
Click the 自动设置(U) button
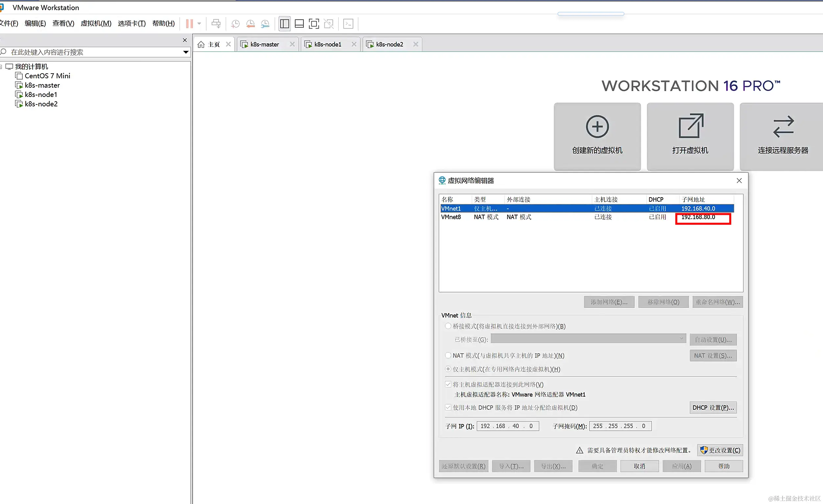(x=713, y=340)
